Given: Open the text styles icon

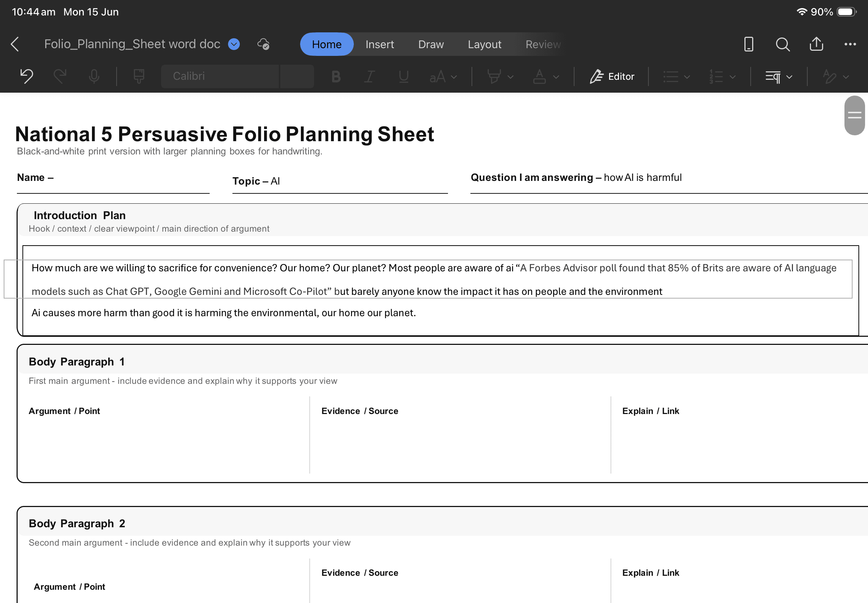Looking at the screenshot, I should pos(829,77).
